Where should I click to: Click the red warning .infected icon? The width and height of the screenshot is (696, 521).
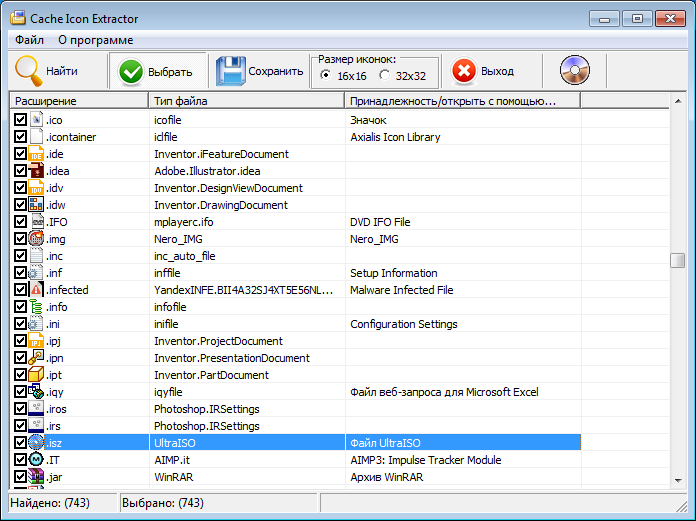pyautogui.click(x=36, y=290)
